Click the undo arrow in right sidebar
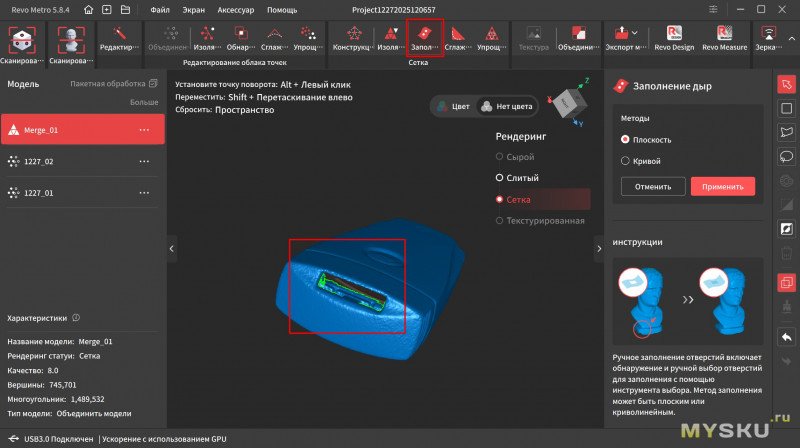 coord(786,337)
